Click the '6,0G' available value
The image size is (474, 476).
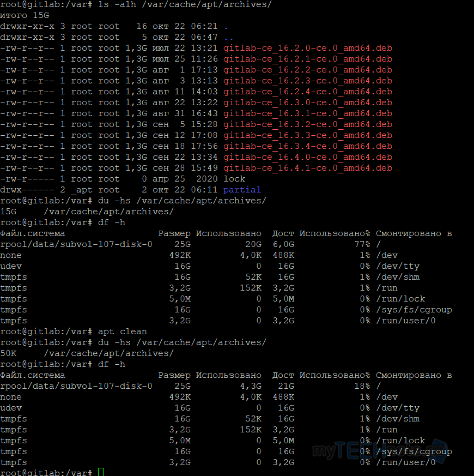point(283,244)
